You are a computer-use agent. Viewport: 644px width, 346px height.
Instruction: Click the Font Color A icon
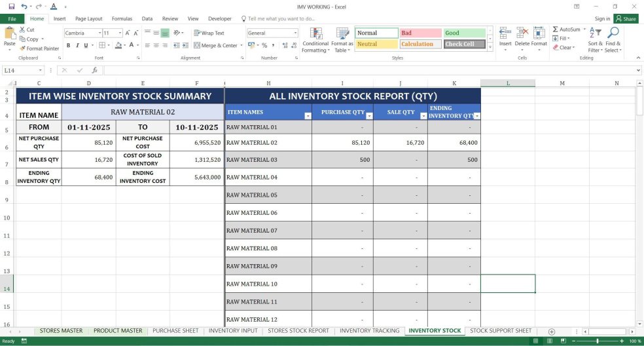132,45
